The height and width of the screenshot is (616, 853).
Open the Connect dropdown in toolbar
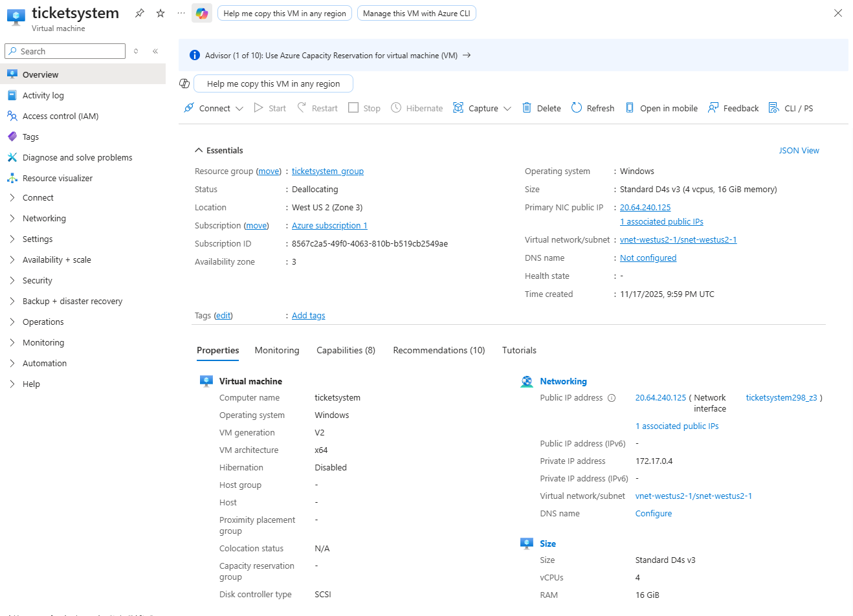239,109
